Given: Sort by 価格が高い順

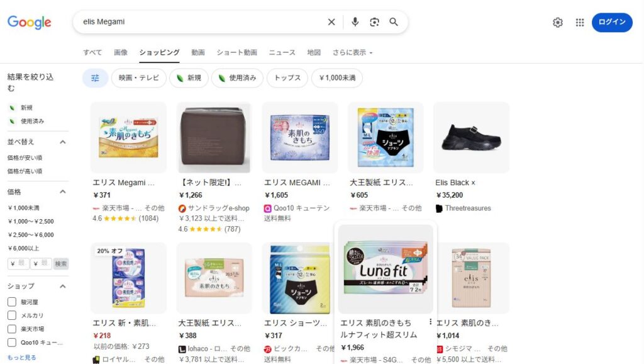Looking at the screenshot, I should (x=25, y=171).
